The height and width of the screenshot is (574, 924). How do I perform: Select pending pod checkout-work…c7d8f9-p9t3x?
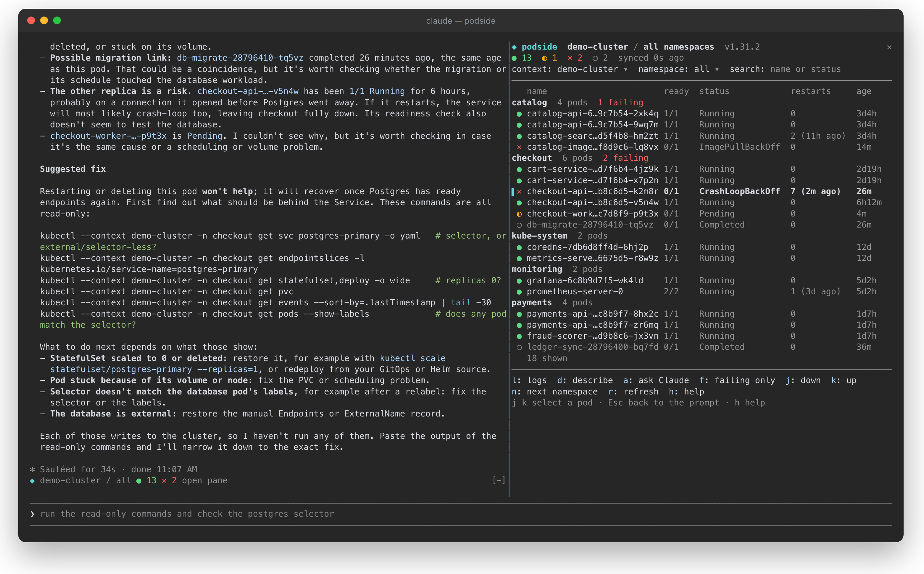[701, 214]
